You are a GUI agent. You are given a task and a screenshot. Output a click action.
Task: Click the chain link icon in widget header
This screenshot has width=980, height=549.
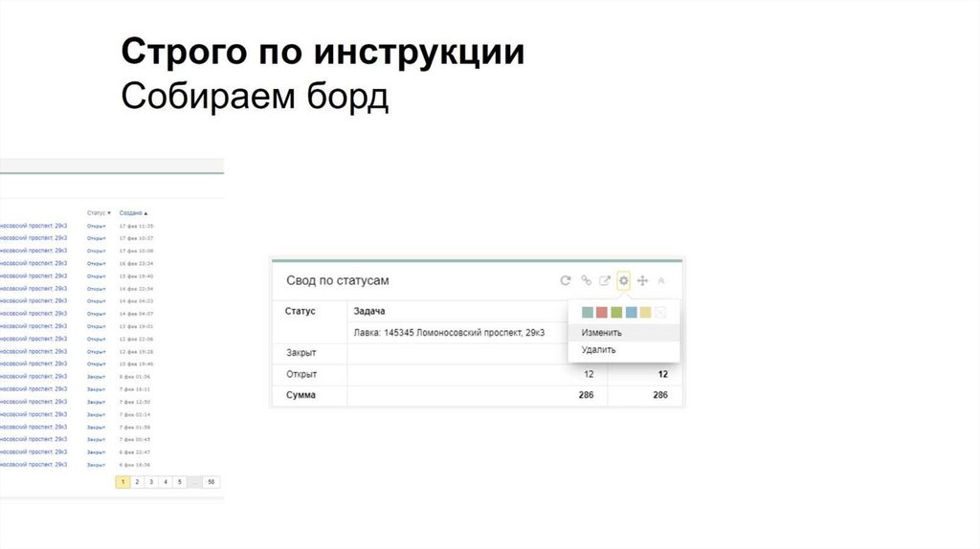586,280
